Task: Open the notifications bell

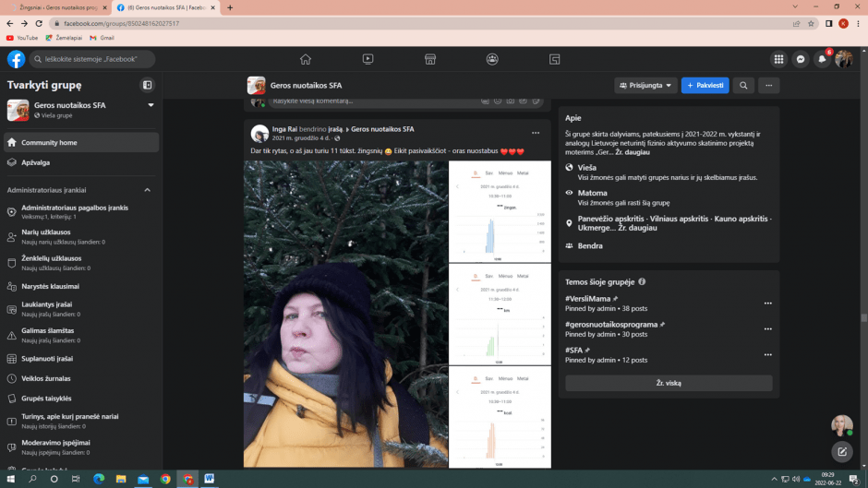Action: 822,59
